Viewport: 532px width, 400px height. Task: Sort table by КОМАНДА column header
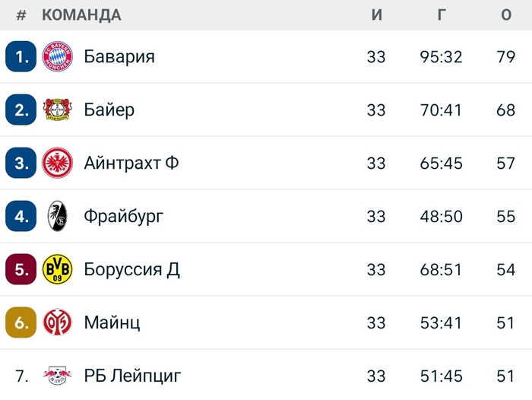pyautogui.click(x=81, y=15)
